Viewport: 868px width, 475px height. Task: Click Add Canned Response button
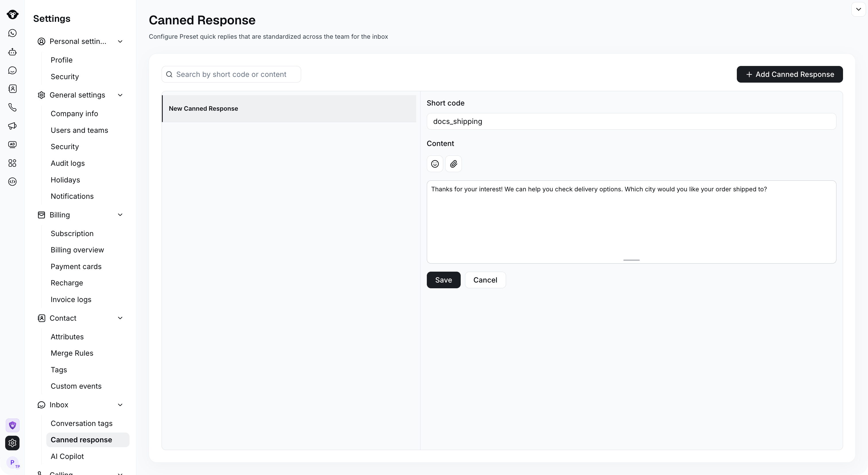pos(789,74)
